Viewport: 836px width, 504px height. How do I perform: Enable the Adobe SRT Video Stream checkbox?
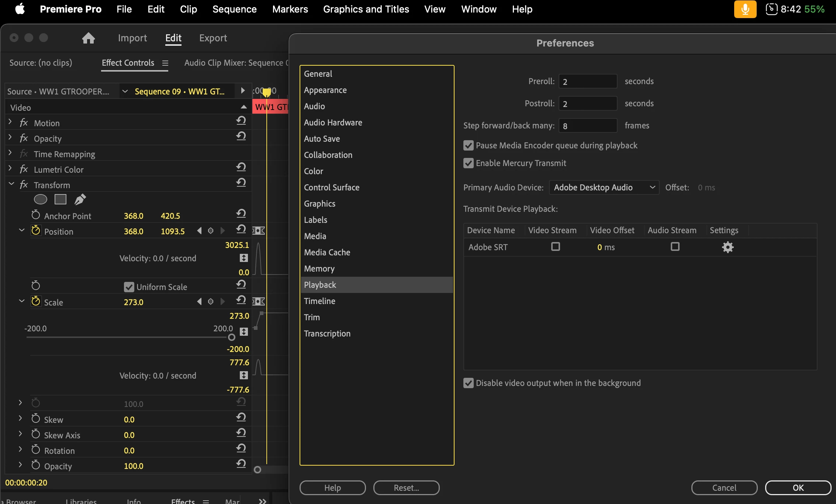click(556, 246)
